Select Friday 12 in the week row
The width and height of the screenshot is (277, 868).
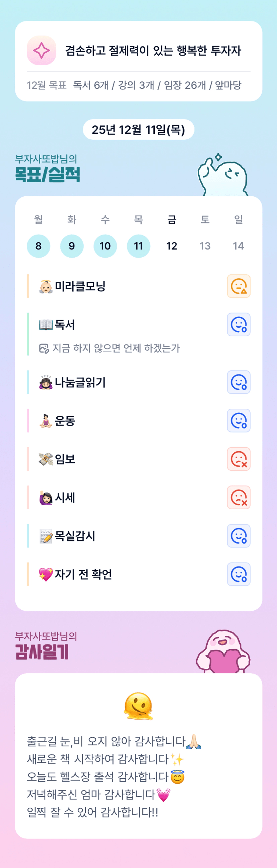pyautogui.click(x=172, y=246)
